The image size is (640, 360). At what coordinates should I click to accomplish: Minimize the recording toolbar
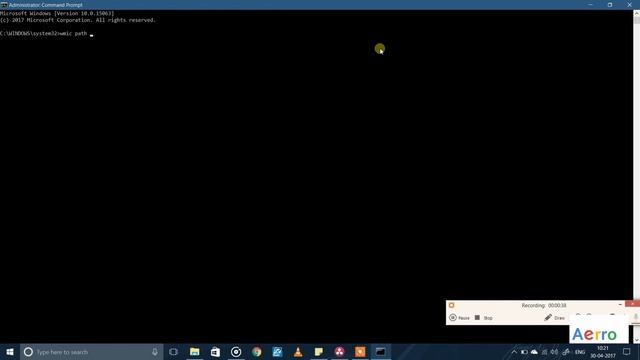(x=620, y=304)
